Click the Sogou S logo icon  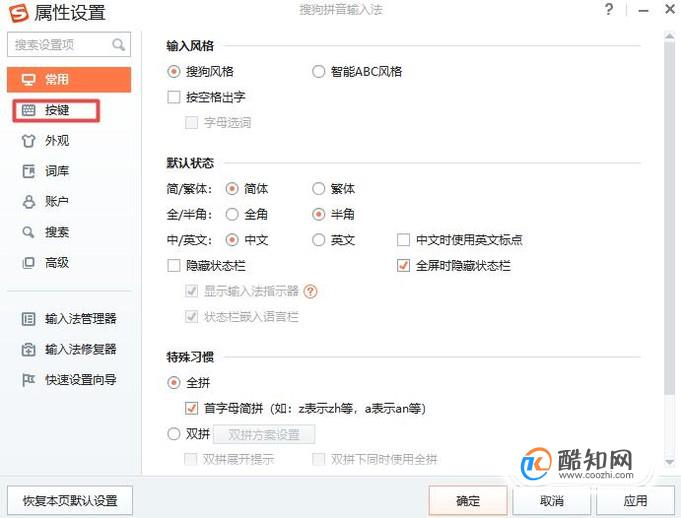click(19, 13)
